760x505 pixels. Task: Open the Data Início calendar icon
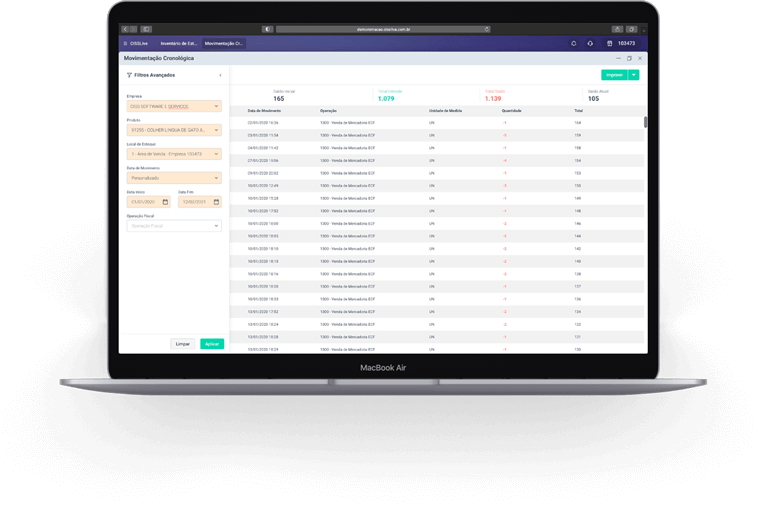coord(165,202)
